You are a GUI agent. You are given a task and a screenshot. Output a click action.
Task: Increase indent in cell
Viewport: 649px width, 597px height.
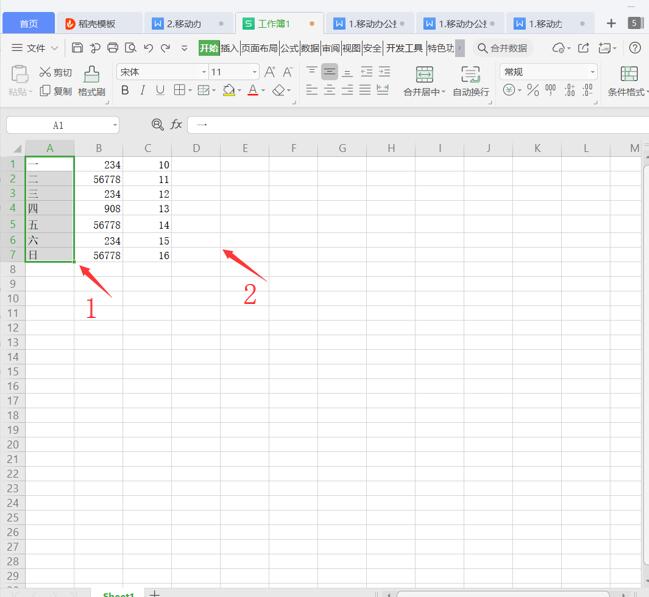(385, 72)
